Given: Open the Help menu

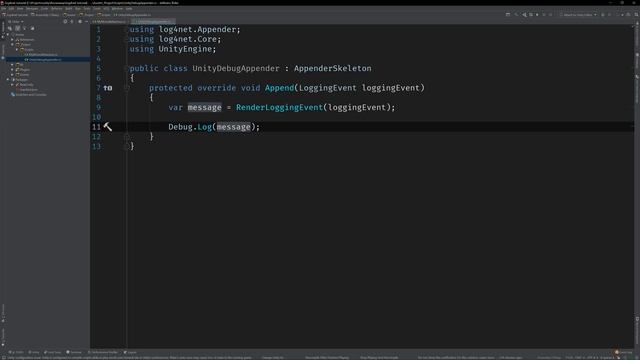Looking at the screenshot, I should [129, 9].
